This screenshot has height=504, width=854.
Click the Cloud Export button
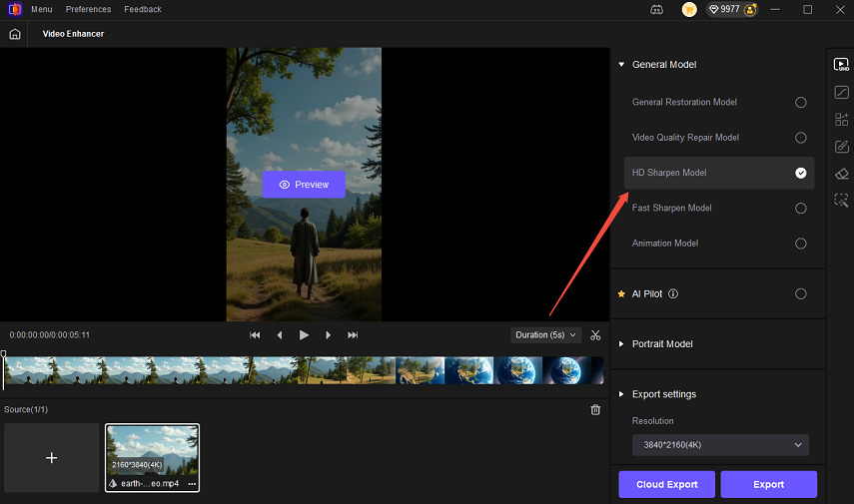tap(666, 484)
